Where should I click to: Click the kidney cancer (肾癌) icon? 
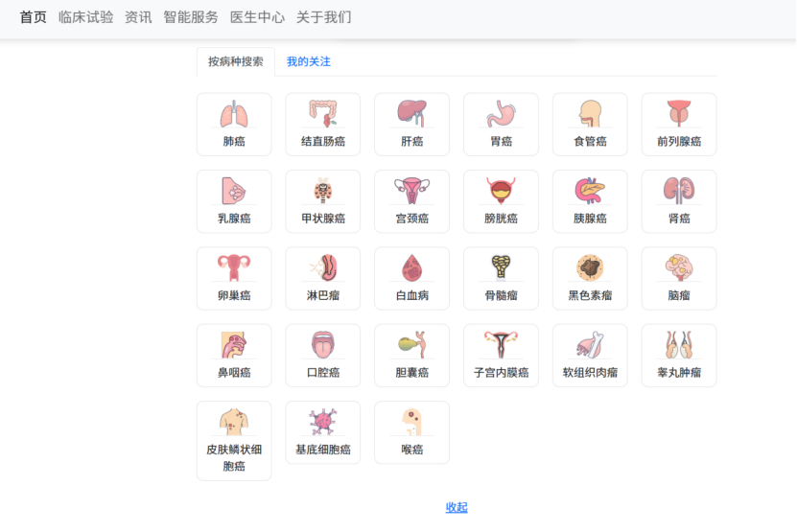click(679, 191)
